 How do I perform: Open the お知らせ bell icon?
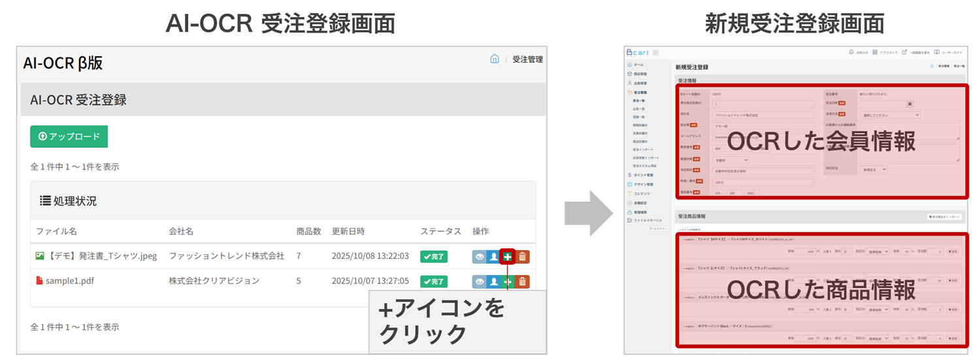pyautogui.click(x=851, y=52)
